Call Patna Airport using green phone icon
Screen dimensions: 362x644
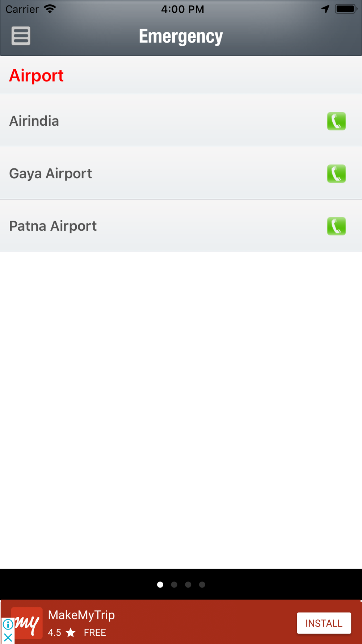[x=336, y=226]
